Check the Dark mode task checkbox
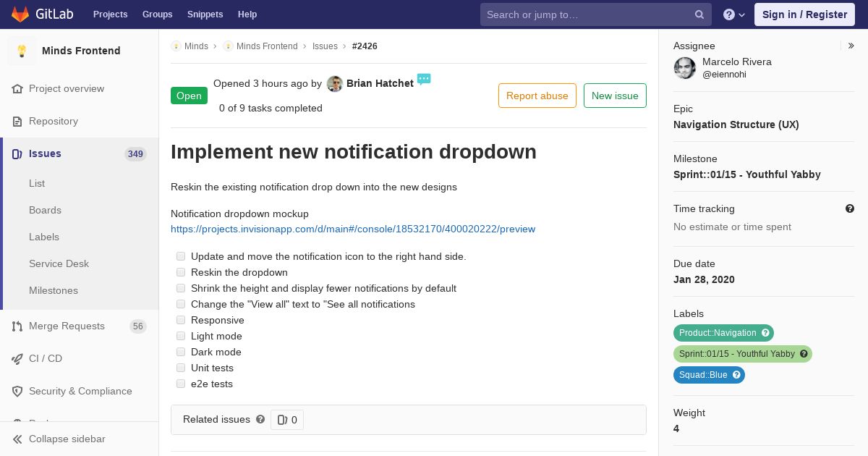The image size is (868, 456). click(181, 352)
